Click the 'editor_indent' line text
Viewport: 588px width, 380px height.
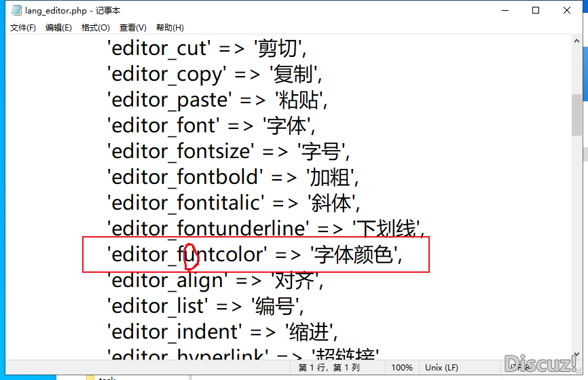click(x=223, y=332)
